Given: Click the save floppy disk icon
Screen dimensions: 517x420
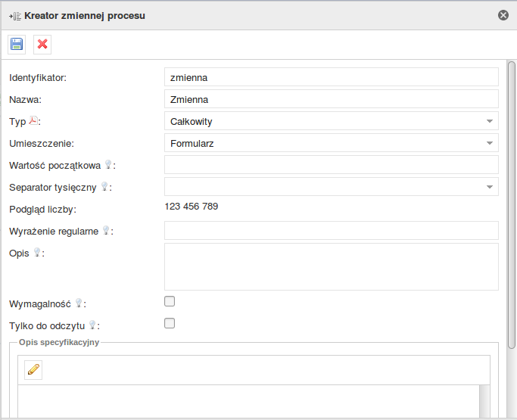Looking at the screenshot, I should pyautogui.click(x=17, y=45).
